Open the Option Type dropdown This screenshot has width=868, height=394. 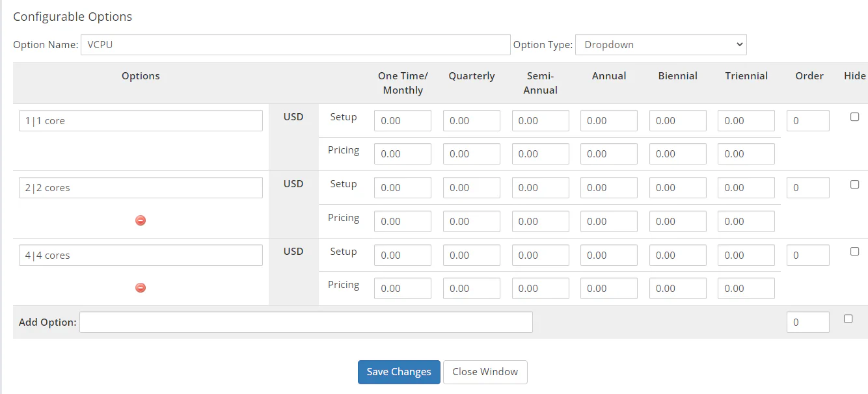(x=660, y=44)
